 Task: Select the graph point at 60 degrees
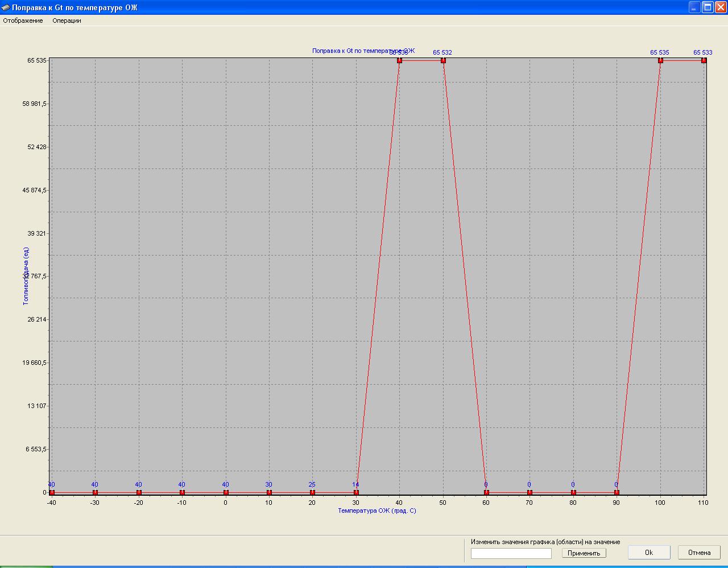(x=486, y=492)
